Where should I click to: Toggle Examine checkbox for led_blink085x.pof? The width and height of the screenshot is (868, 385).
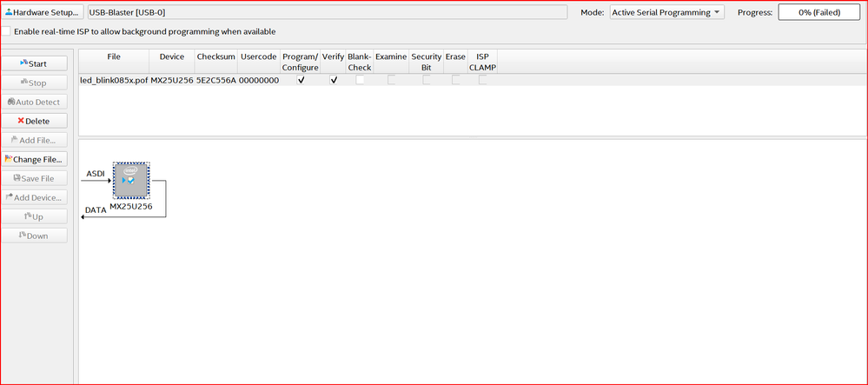point(391,80)
